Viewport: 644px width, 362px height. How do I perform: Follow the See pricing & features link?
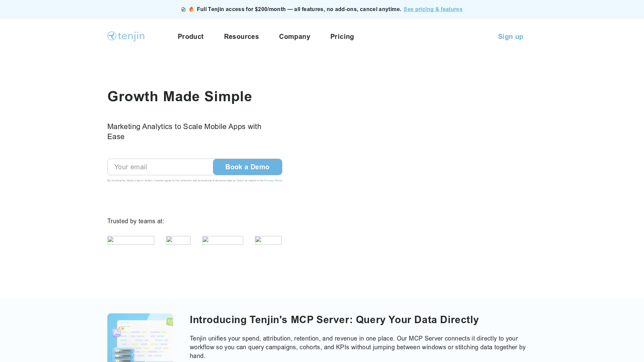433,9
